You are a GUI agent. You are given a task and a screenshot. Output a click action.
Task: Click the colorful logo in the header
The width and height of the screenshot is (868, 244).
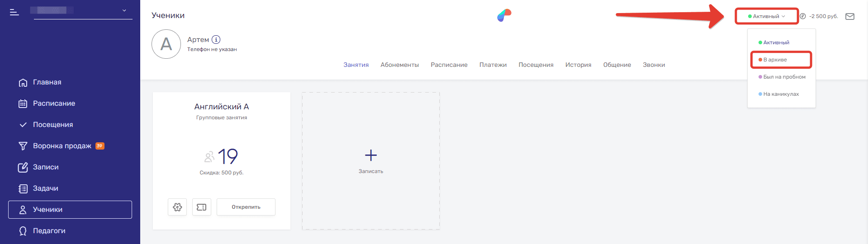pos(504,15)
